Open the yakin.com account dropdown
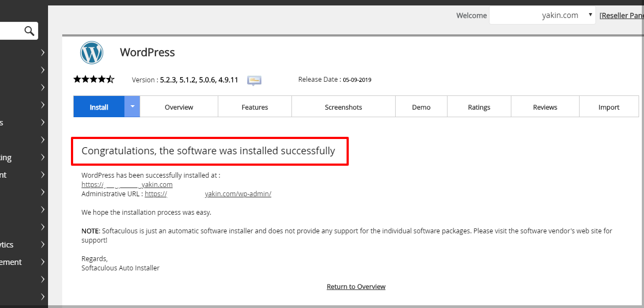Image resolution: width=644 pixels, height=308 pixels. pyautogui.click(x=542, y=15)
